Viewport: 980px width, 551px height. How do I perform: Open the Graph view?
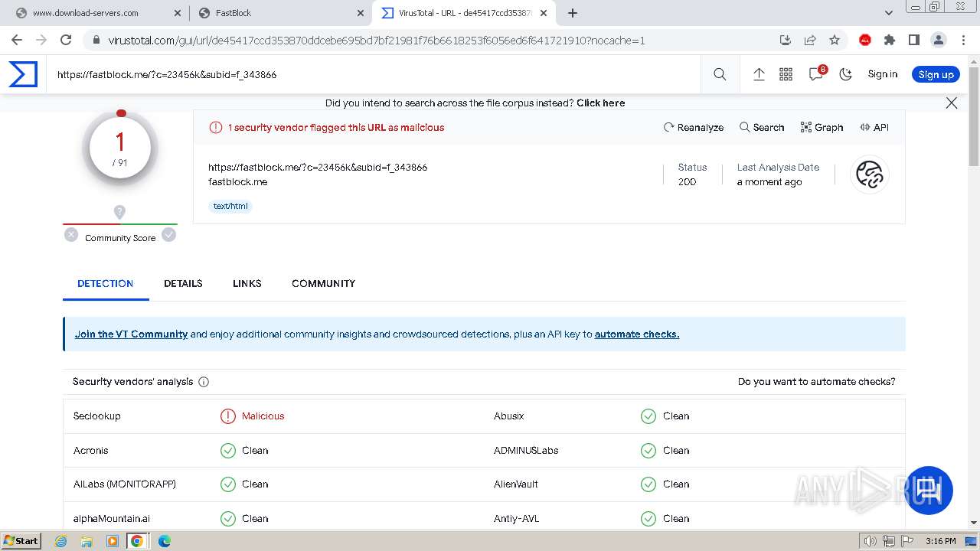coord(822,127)
